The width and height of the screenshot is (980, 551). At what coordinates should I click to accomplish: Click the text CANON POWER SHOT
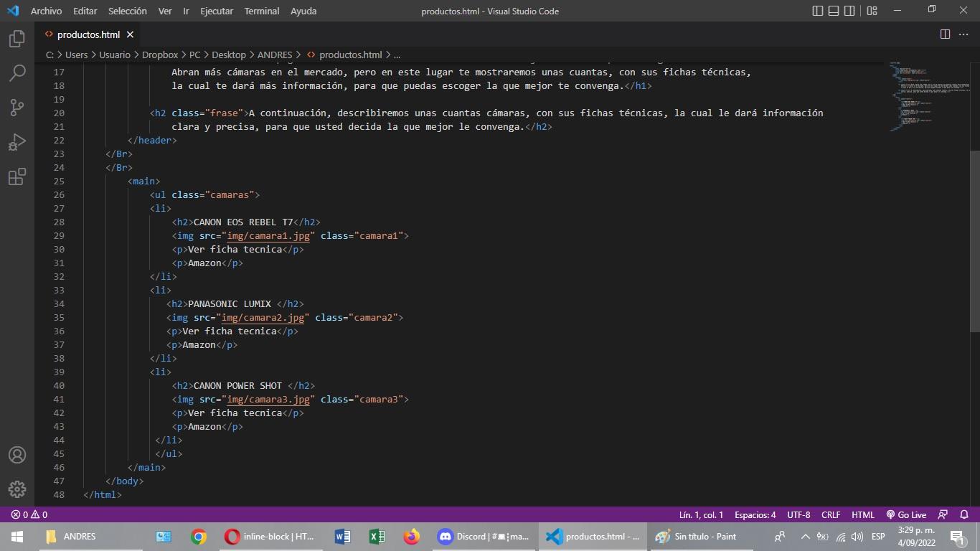(237, 386)
